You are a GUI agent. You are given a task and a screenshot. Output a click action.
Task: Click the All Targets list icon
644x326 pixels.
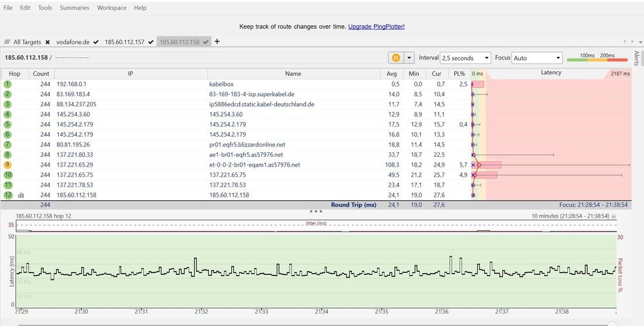point(7,42)
